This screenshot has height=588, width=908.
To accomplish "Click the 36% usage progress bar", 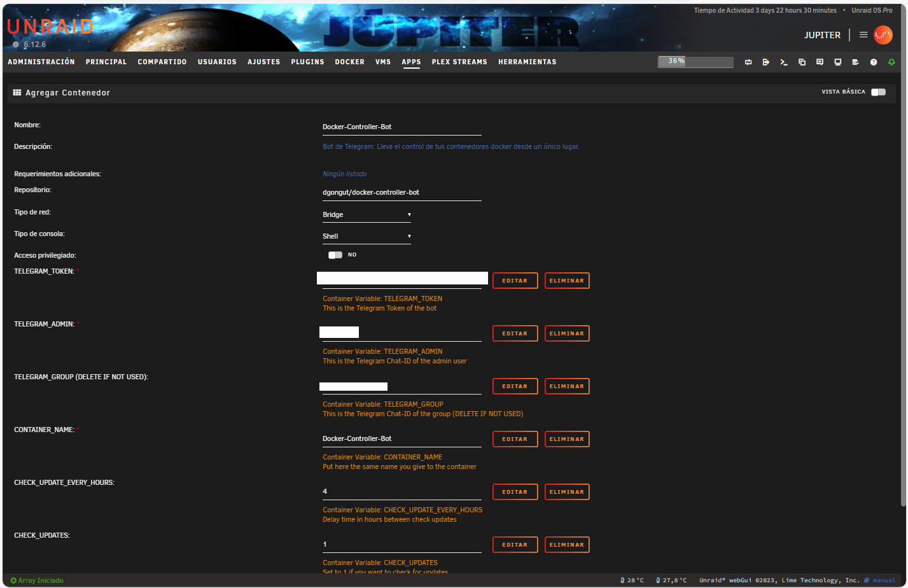I will coord(695,62).
